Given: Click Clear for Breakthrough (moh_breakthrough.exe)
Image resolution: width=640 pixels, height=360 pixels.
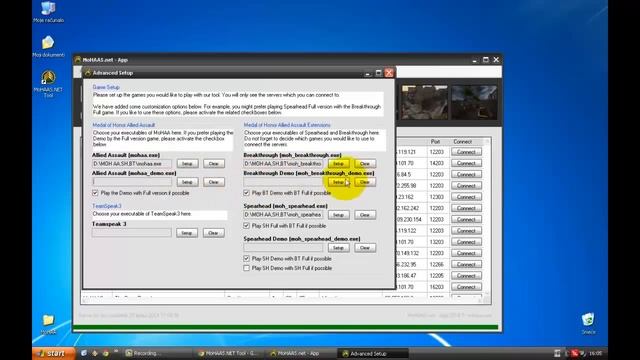Looking at the screenshot, I should tap(365, 164).
